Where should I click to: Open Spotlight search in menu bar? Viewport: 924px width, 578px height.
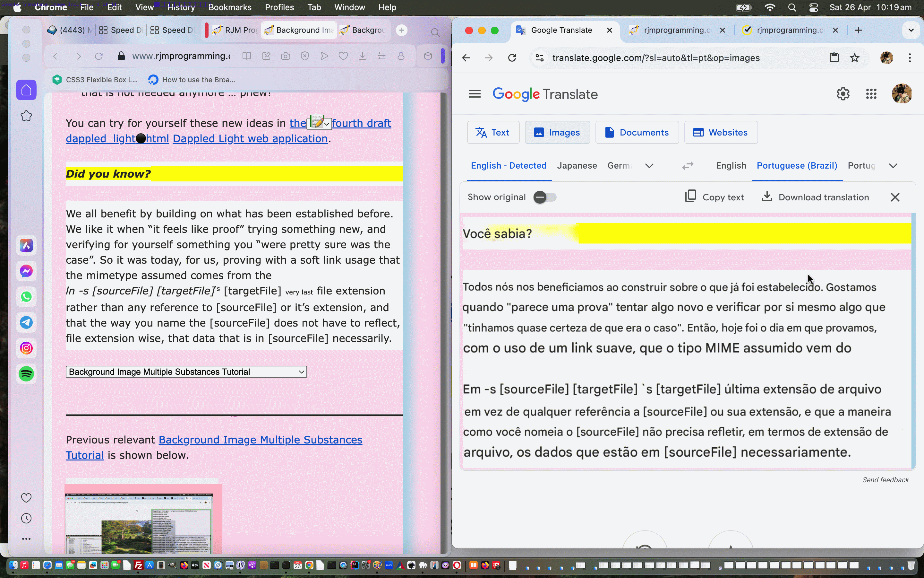point(792,7)
